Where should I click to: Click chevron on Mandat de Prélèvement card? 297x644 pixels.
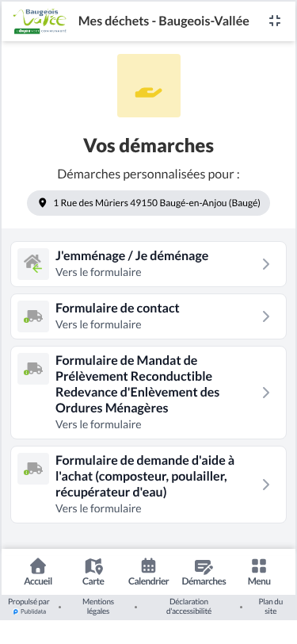[x=266, y=393]
